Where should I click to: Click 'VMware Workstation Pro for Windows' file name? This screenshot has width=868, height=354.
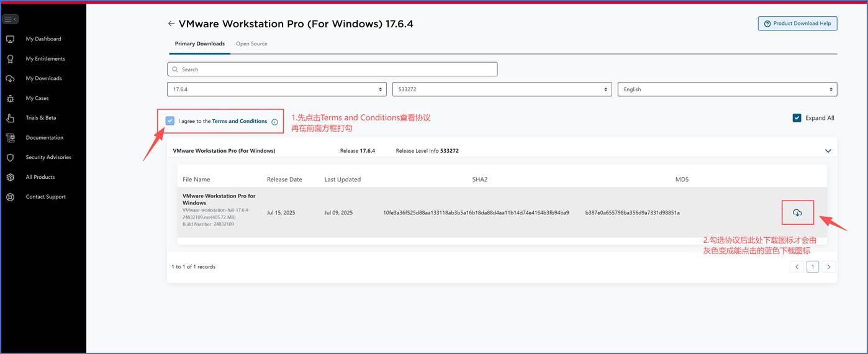click(x=219, y=199)
